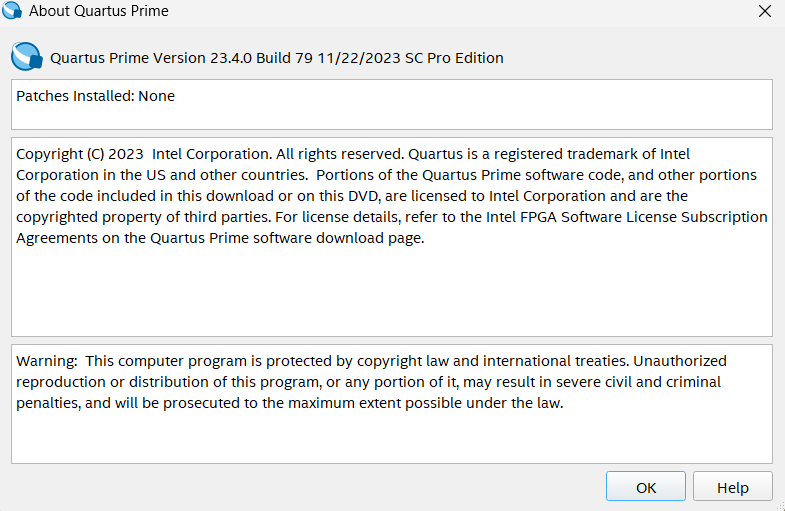Screen dimensions: 785x511
Task: Select the "Quartus Prime Version 23.4.0" text
Action: [151, 58]
